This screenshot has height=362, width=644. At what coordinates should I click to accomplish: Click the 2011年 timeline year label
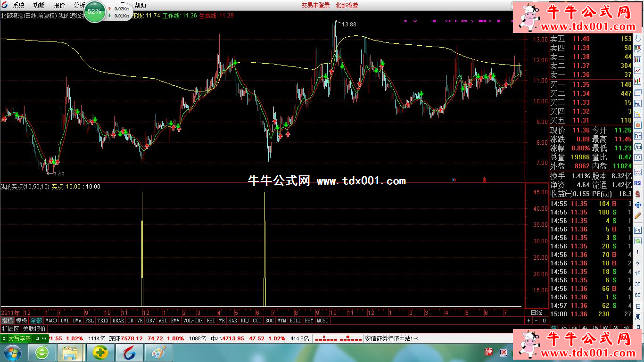[x=11, y=313]
